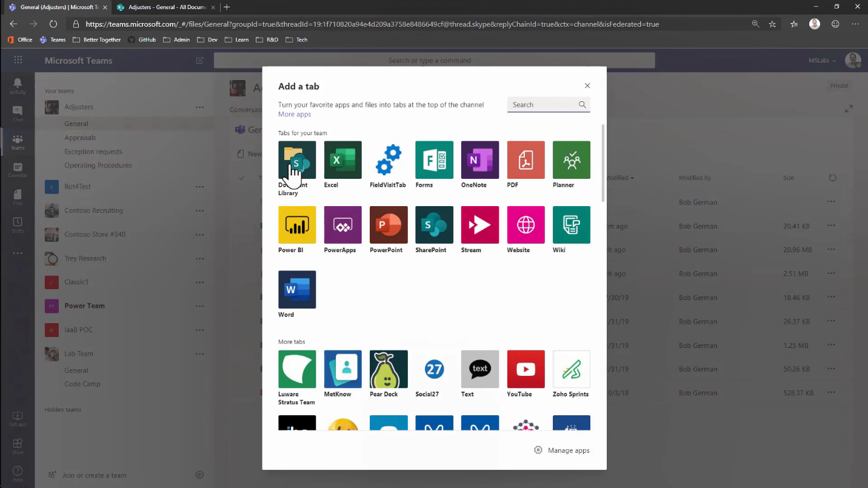This screenshot has width=868, height=488.
Task: Choose the Text app tile
Action: [480, 369]
